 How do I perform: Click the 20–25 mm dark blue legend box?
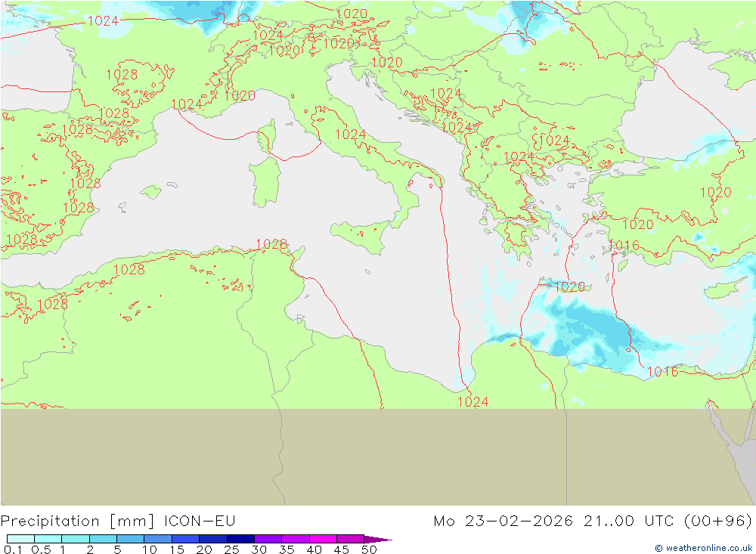[x=212, y=539]
